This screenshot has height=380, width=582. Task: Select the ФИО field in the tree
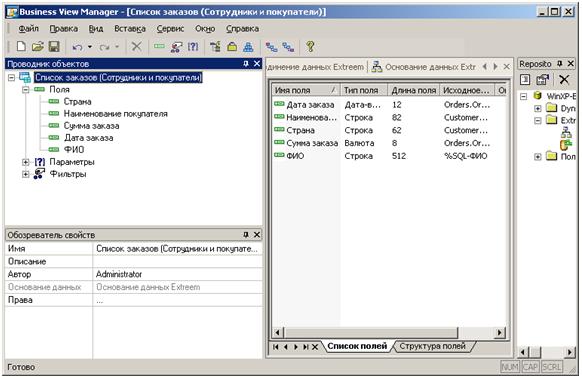(74, 150)
